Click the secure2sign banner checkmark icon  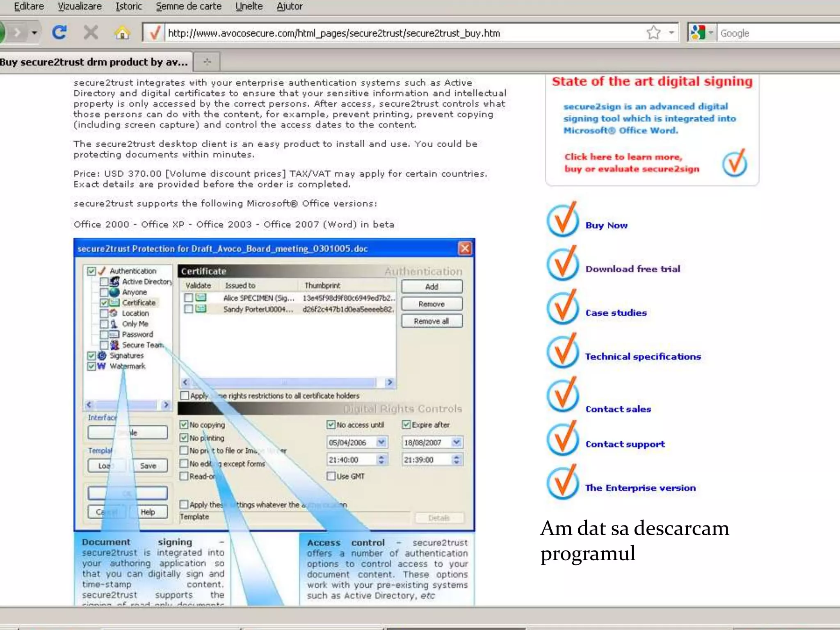[x=735, y=163]
